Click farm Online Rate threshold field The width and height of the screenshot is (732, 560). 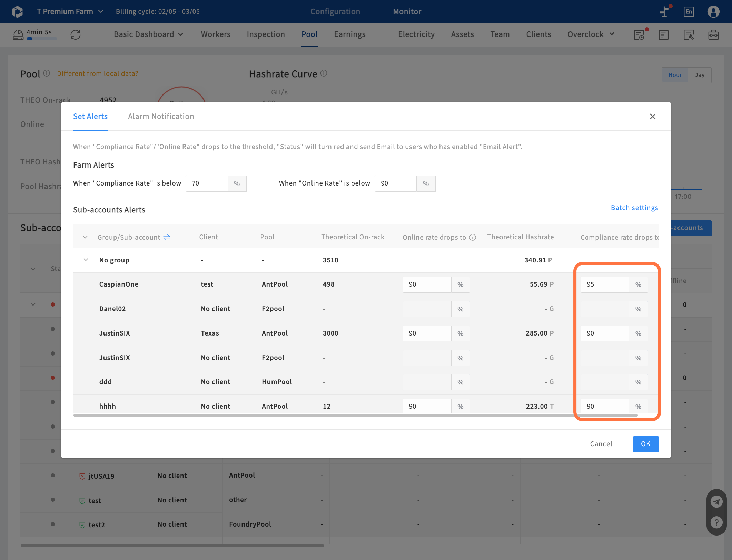[x=396, y=183]
